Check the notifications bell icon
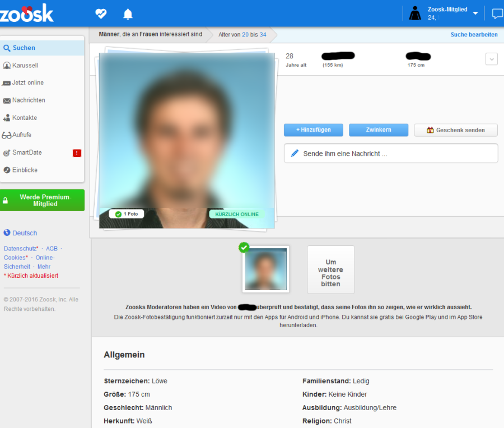 pos(128,13)
